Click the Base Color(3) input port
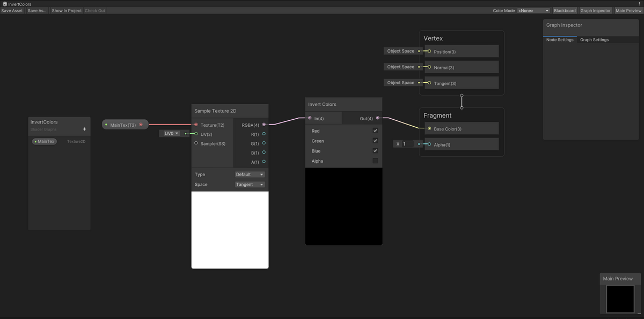 [x=429, y=128]
